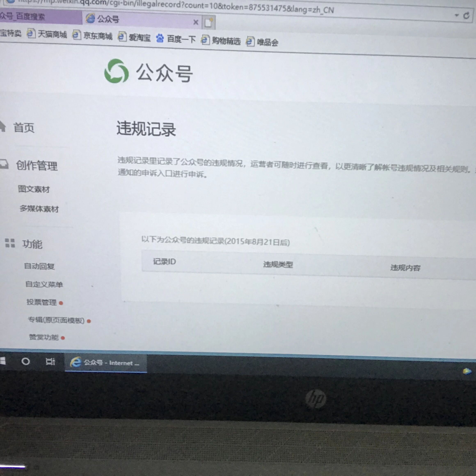This screenshot has height=476, width=476.
Task: Open 自定义菜单 sidebar item
Action: [44, 284]
